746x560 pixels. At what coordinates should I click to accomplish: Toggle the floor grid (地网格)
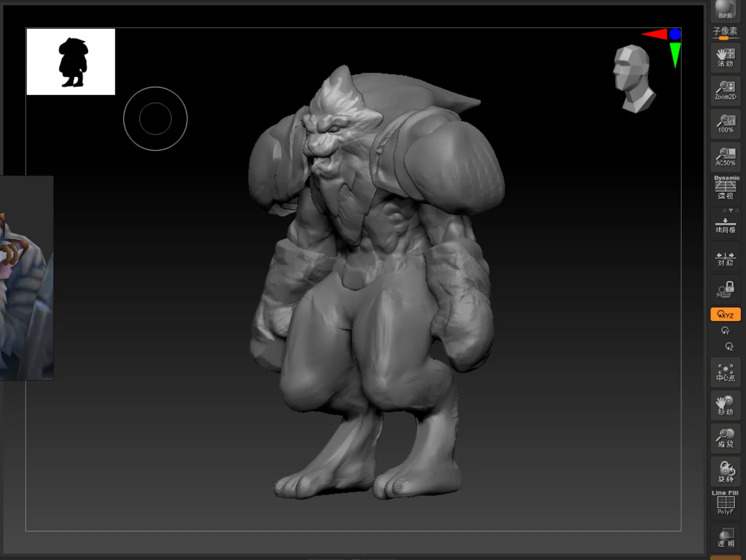click(725, 224)
